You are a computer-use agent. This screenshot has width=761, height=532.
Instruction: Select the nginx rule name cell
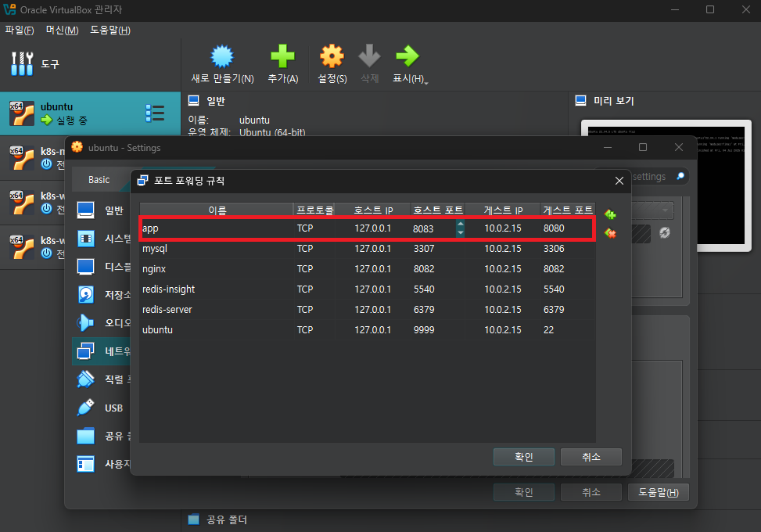[x=217, y=269]
